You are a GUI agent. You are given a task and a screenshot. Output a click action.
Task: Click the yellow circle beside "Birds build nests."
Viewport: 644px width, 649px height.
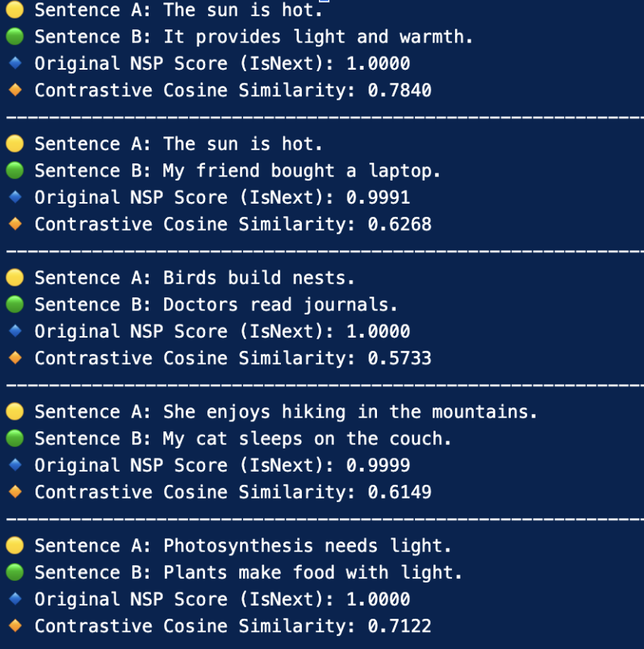[15, 277]
